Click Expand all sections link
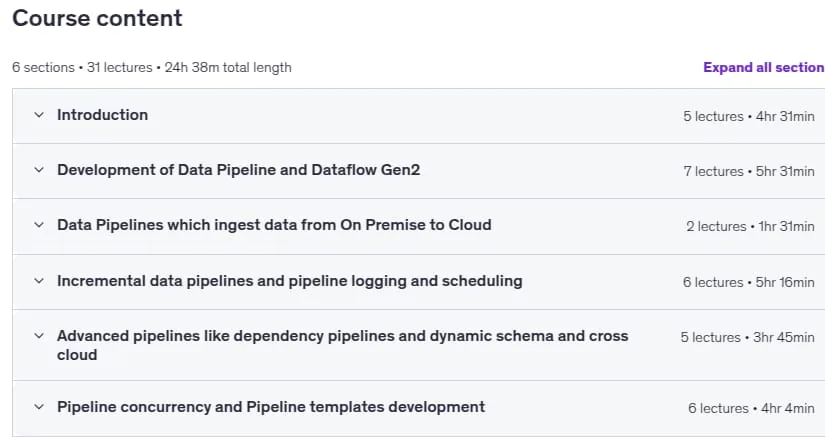 (x=764, y=67)
